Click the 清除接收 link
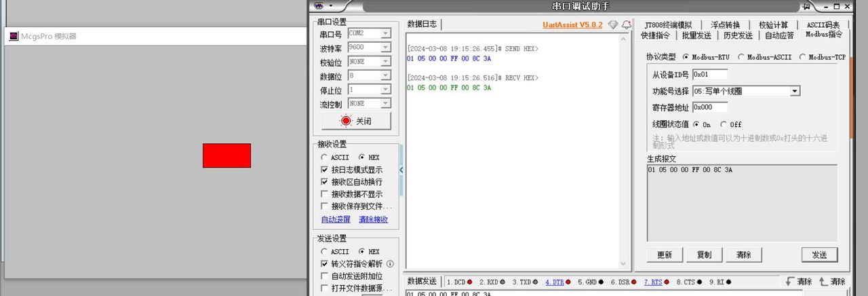 373,219
